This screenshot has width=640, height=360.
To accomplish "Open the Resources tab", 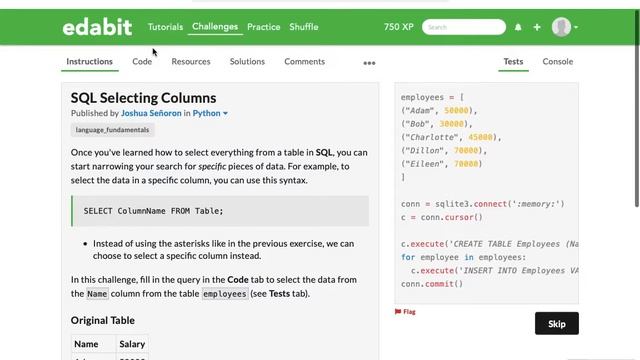I will (x=191, y=62).
